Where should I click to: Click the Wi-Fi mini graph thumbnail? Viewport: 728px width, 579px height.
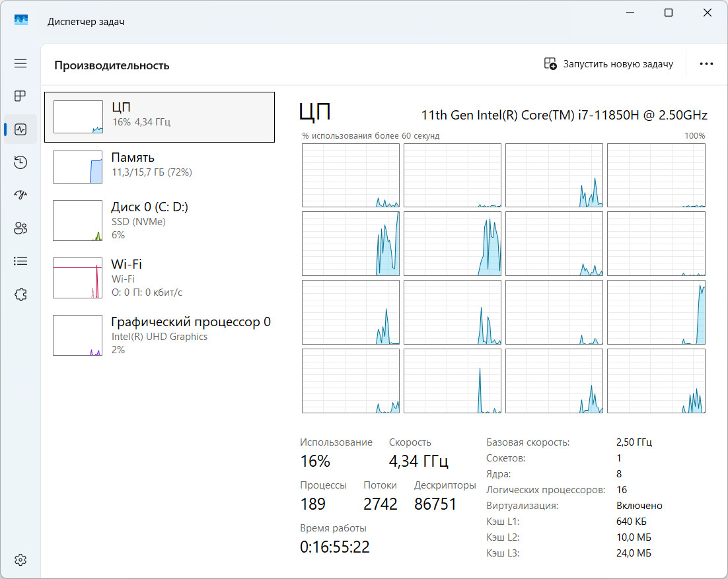[78, 278]
